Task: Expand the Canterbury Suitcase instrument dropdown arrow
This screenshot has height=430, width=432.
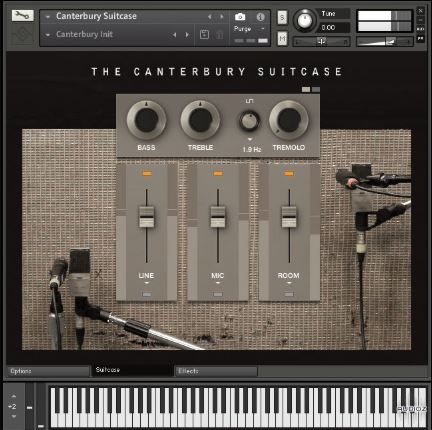Action: click(48, 17)
